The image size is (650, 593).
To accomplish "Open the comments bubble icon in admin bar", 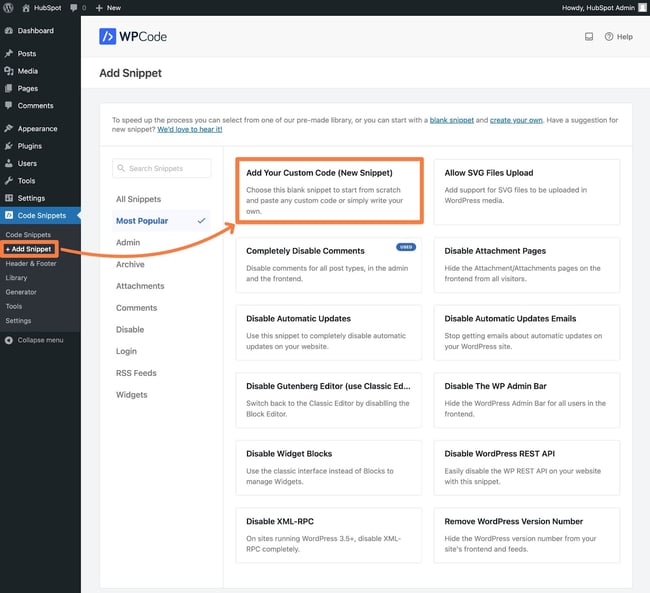I will tap(75, 7).
